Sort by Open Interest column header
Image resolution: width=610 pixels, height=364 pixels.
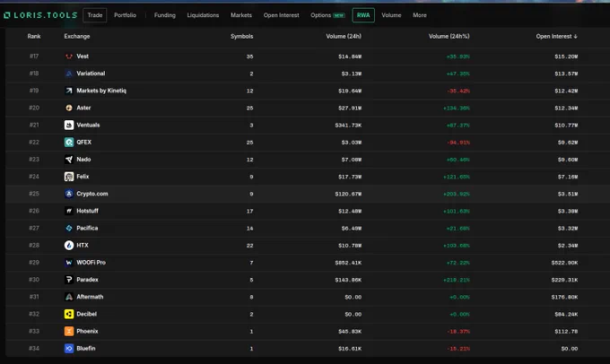556,36
